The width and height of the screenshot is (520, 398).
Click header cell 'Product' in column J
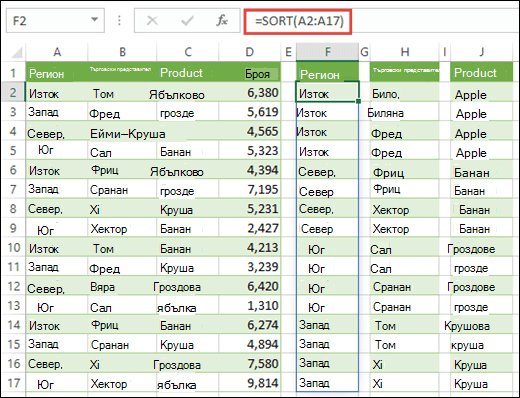coord(481,72)
